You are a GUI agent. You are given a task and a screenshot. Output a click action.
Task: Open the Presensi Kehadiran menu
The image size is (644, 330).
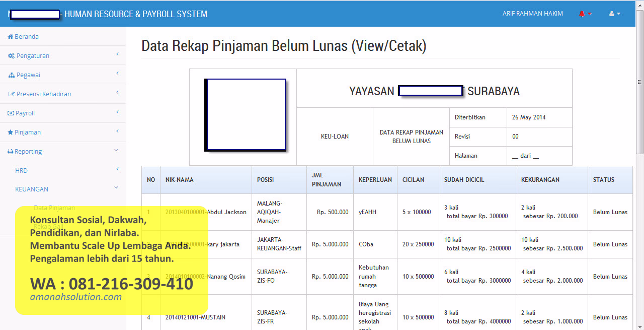click(44, 94)
